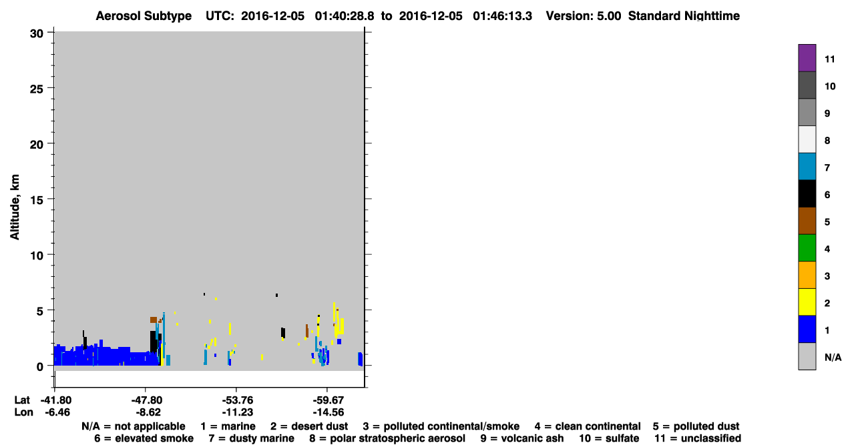Click '3 = polluted continental/smoke' legend text
The width and height of the screenshot is (868, 445).
[x=441, y=426]
